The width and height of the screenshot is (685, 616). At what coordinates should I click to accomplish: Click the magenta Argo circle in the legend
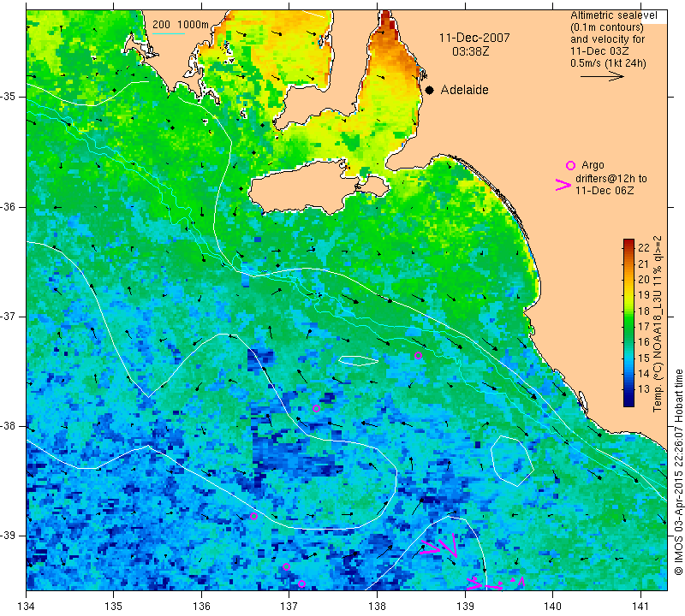point(570,165)
